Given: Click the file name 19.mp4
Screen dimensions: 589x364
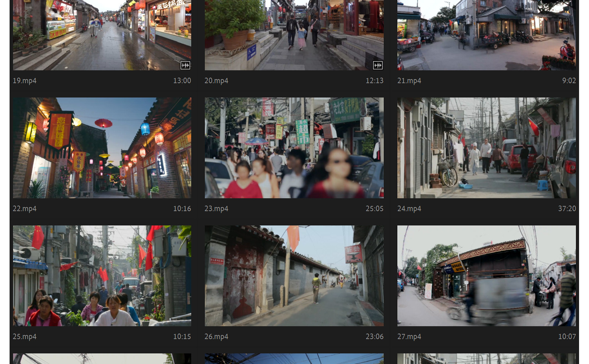Looking at the screenshot, I should pyautogui.click(x=25, y=81).
